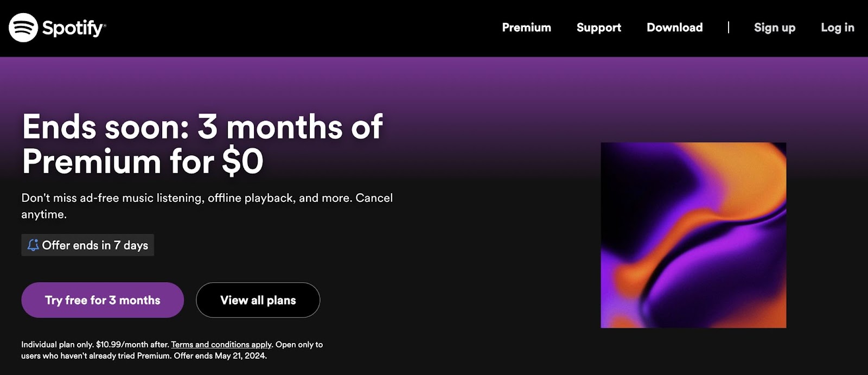868x375 pixels.
Task: Click the Sign up link
Action: [775, 28]
